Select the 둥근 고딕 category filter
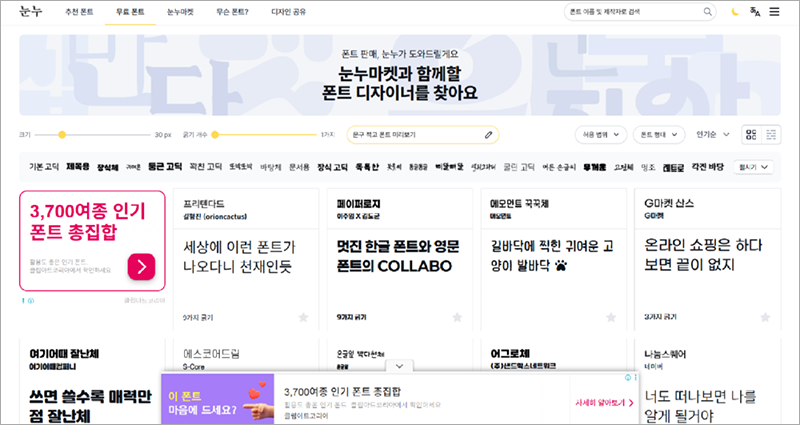Screen dimensions: 800x425 point(164,166)
